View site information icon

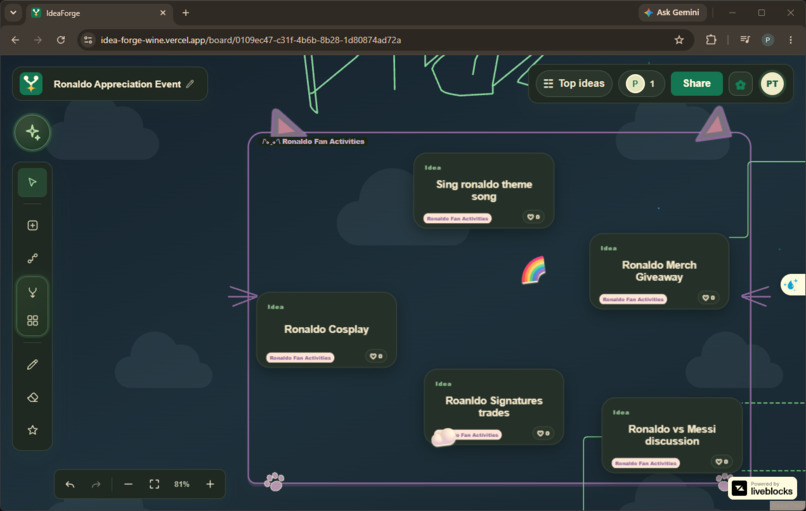[x=88, y=40]
